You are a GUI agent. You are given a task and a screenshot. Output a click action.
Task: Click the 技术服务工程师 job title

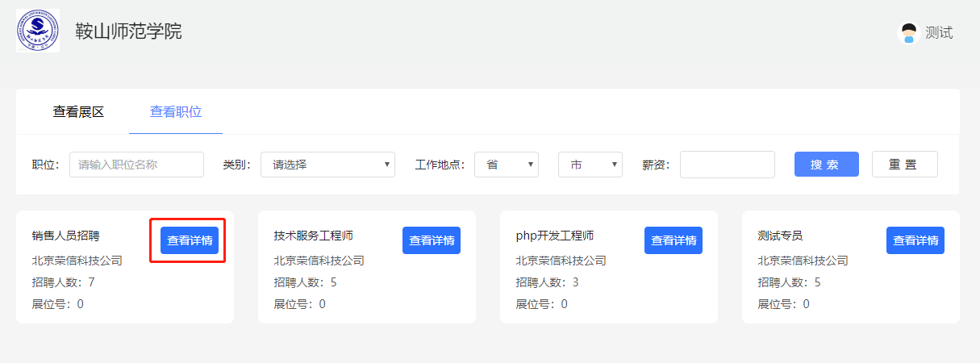[x=314, y=236]
